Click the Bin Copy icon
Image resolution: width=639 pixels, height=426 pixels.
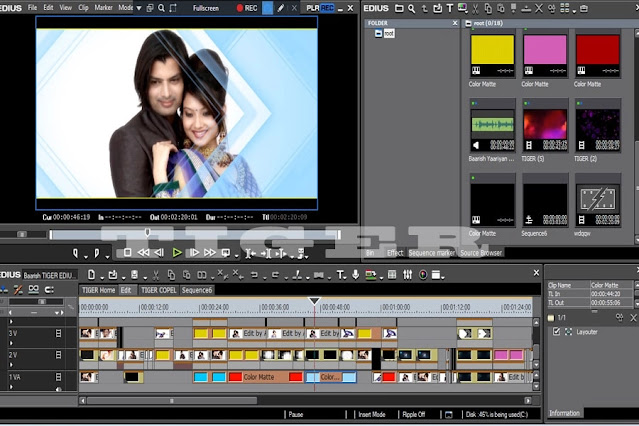click(x=488, y=8)
